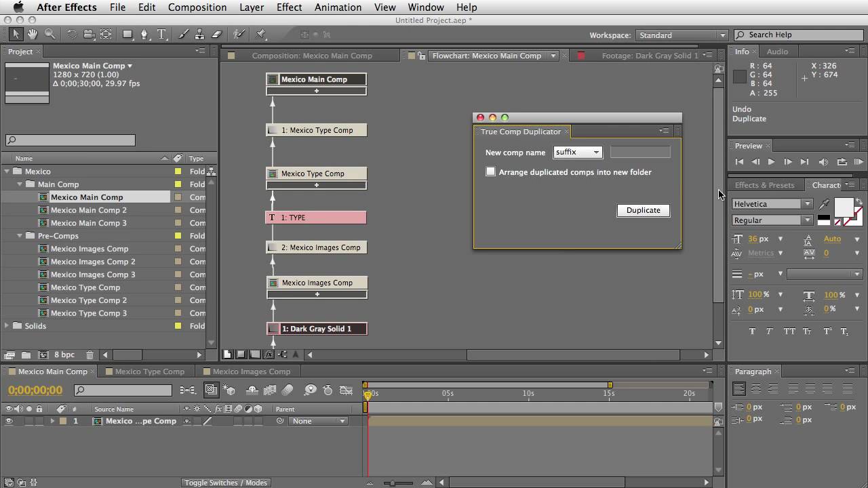Select the Brush tool
Image resolution: width=868 pixels, height=488 pixels.
coord(183,35)
